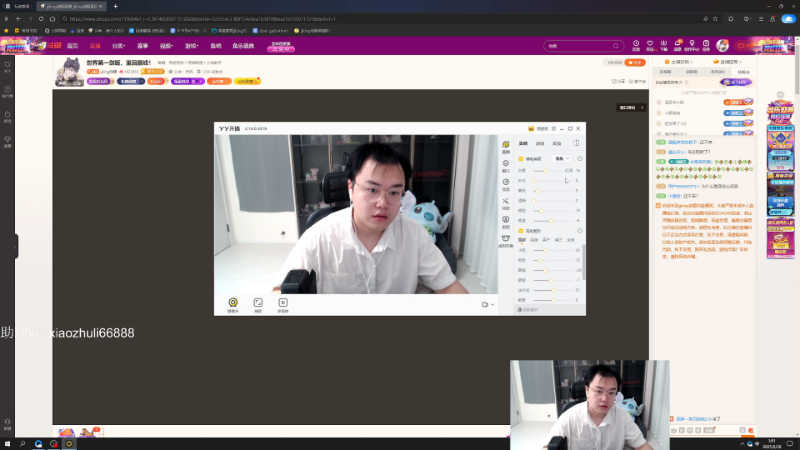Close the floating 窗口播放 label on the video

pyautogui.click(x=642, y=108)
